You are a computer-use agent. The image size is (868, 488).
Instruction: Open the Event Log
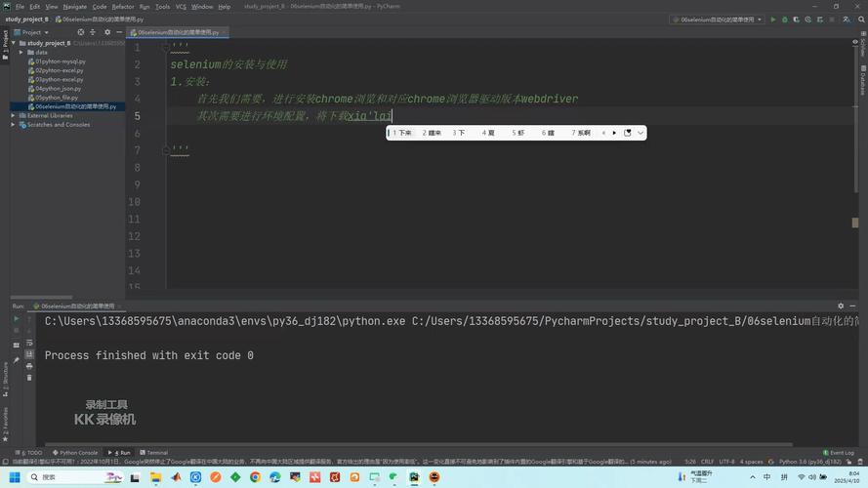coord(839,453)
